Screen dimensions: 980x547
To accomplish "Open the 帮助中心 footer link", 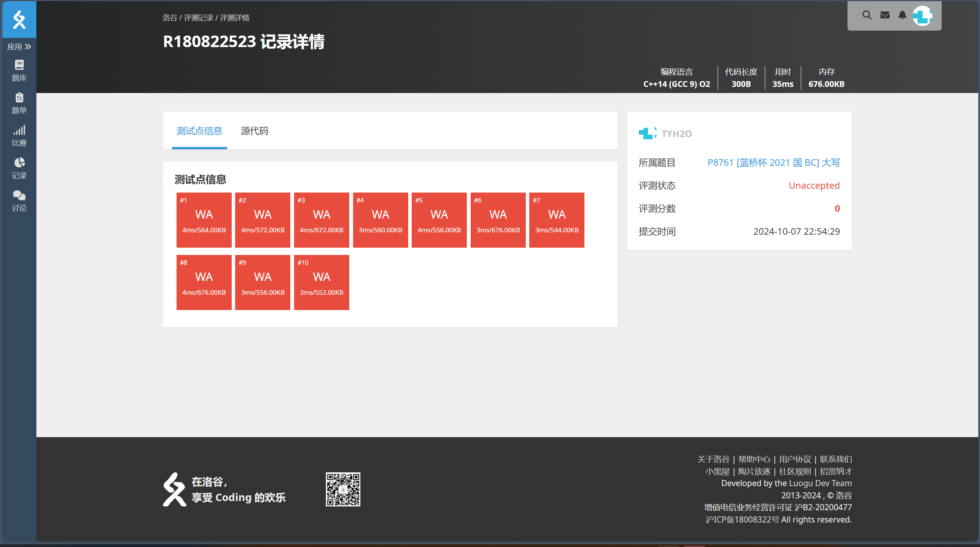I will 754,459.
